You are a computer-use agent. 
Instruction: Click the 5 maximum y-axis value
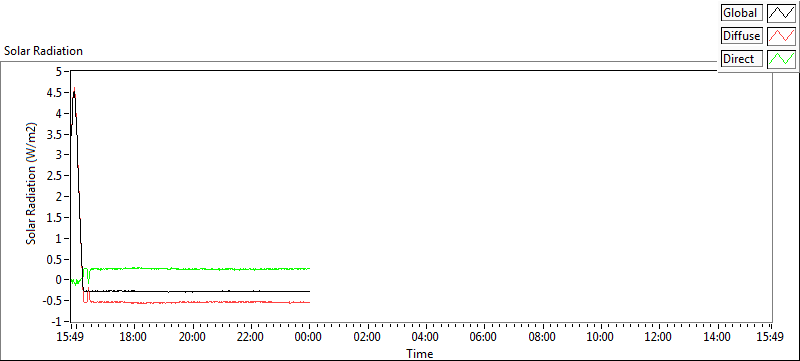click(59, 72)
